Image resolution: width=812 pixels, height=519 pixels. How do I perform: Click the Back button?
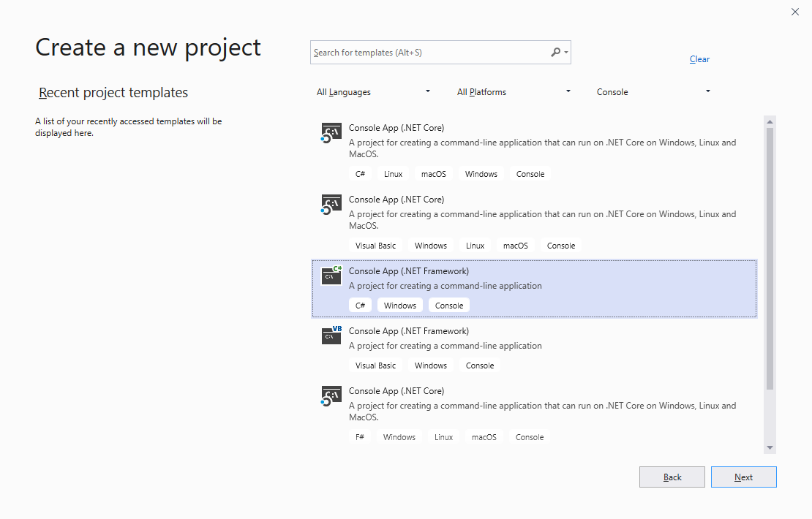[x=672, y=477]
